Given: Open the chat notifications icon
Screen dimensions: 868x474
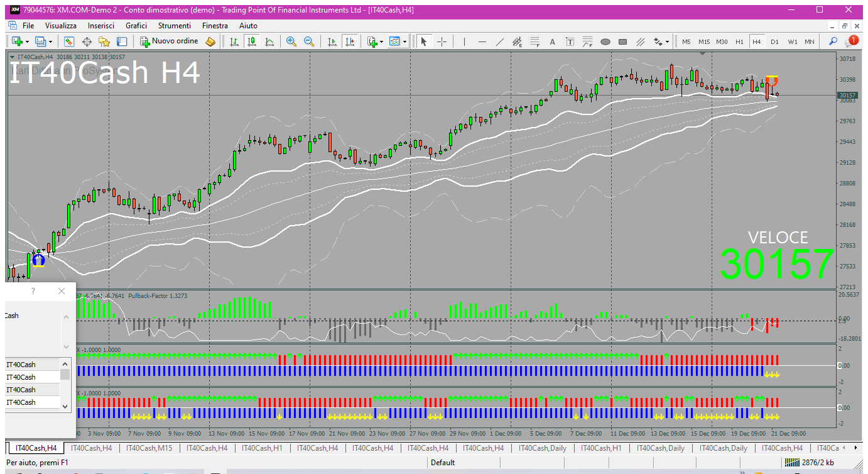Looking at the screenshot, I should 851,41.
